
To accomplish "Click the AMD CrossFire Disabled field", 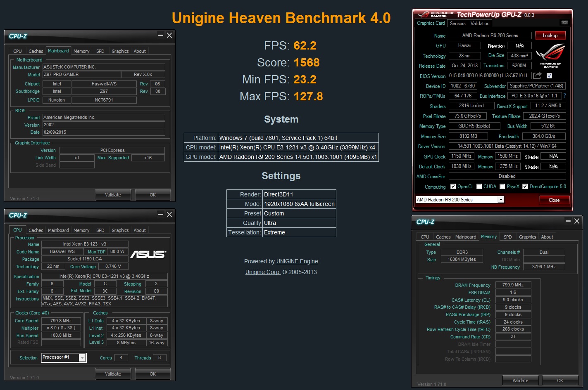I will (507, 176).
